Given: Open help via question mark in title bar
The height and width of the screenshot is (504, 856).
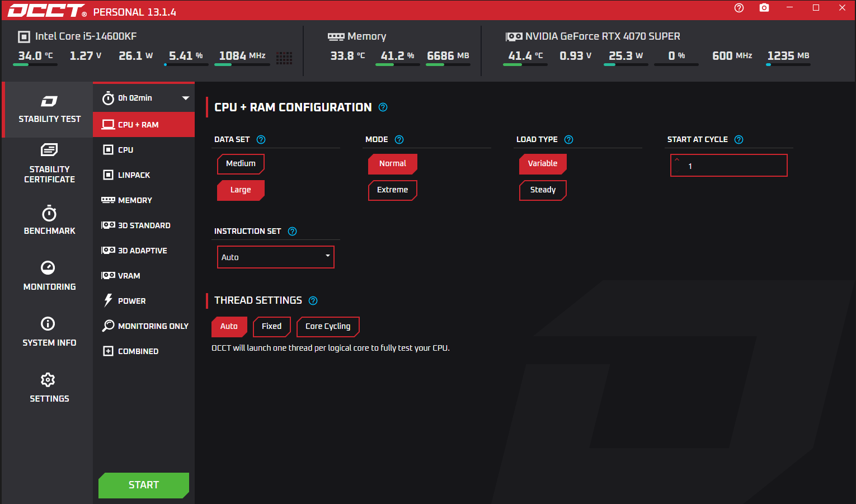Looking at the screenshot, I should (x=739, y=8).
